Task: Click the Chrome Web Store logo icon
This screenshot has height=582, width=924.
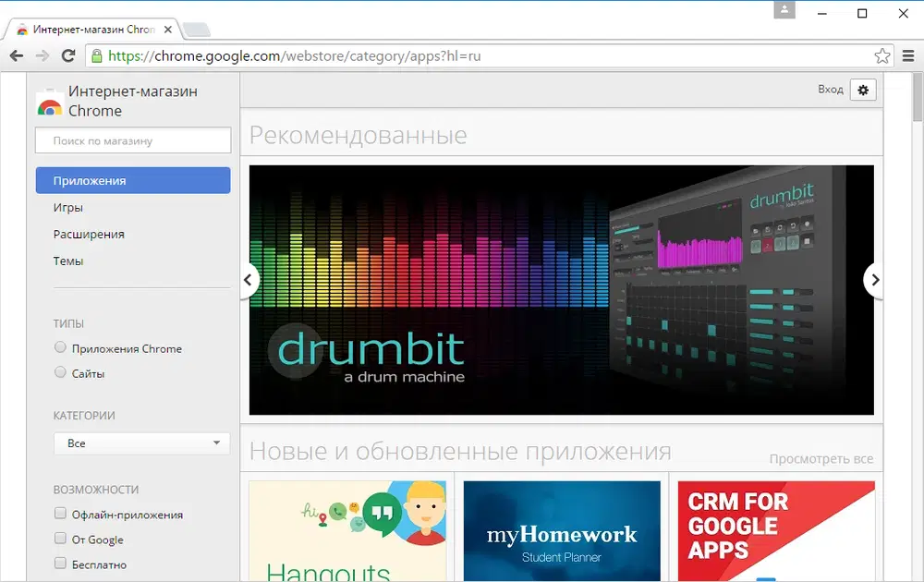Action: [50, 103]
